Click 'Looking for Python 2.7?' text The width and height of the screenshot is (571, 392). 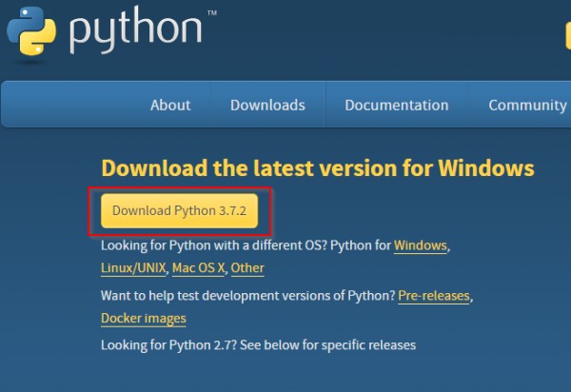tap(169, 345)
